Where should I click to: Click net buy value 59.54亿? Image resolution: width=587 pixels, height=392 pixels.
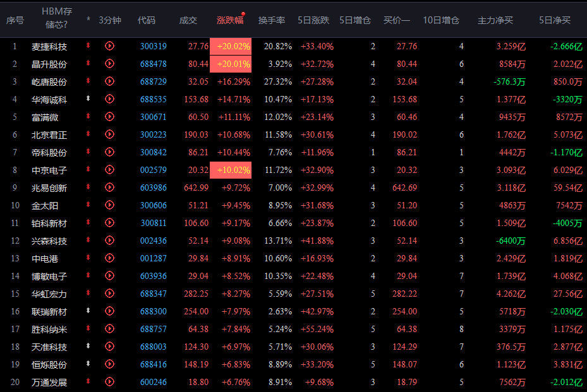click(567, 187)
